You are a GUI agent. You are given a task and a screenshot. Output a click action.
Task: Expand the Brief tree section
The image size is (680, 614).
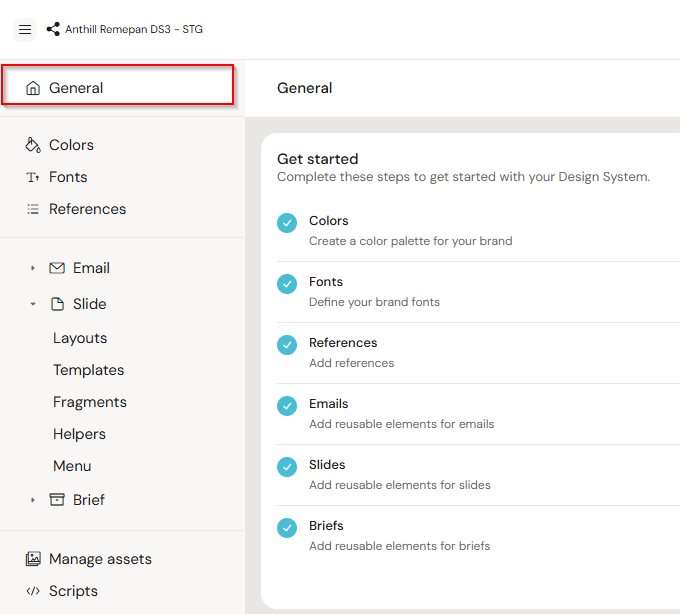tap(33, 500)
